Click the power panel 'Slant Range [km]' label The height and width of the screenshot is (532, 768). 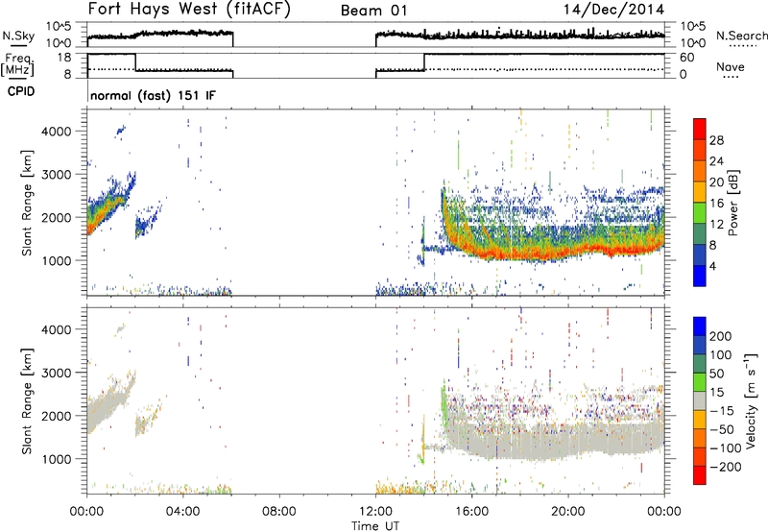27,203
